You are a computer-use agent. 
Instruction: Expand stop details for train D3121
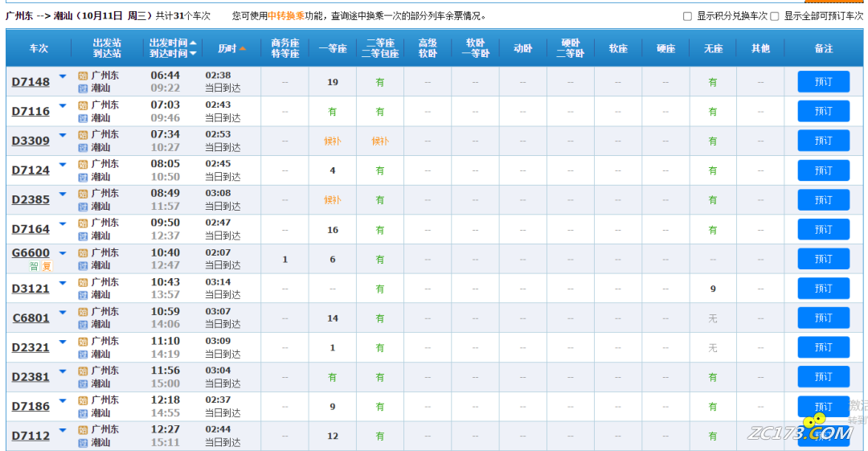(x=63, y=282)
